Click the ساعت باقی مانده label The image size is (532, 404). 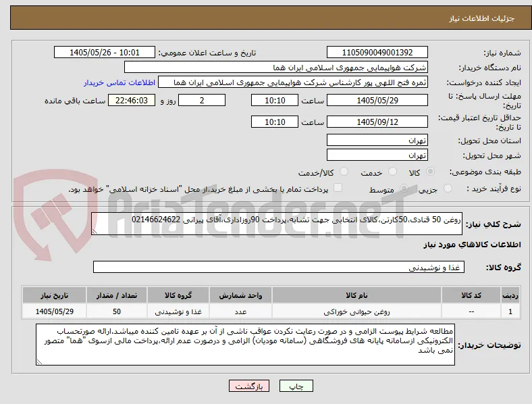point(75,101)
